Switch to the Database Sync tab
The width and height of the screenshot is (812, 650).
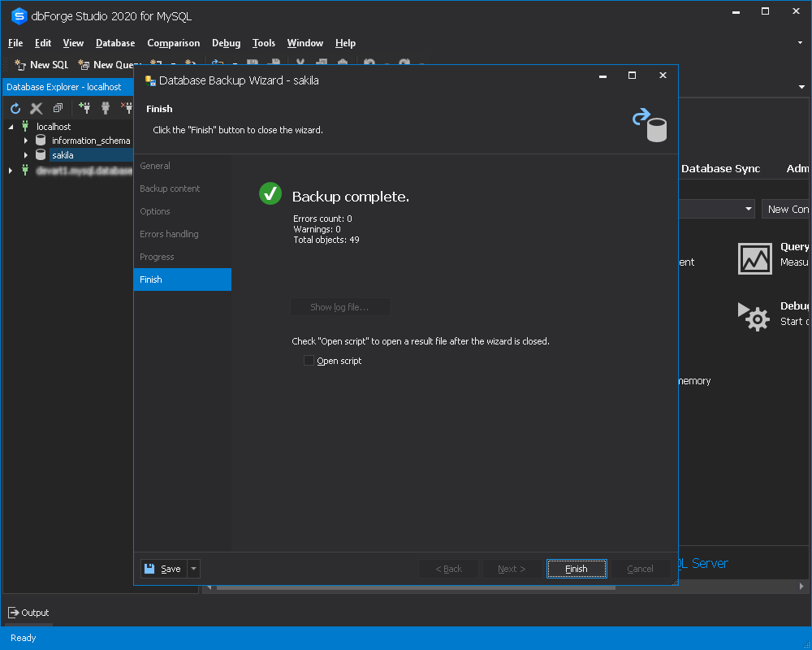pyautogui.click(x=720, y=168)
